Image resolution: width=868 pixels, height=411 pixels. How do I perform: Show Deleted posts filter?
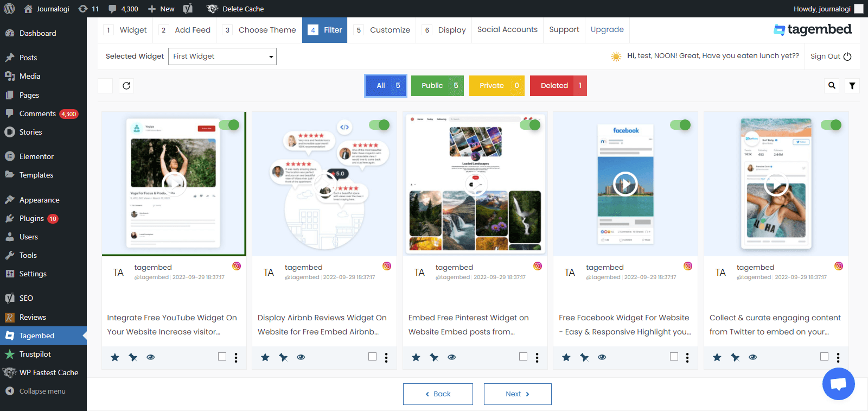tap(558, 86)
